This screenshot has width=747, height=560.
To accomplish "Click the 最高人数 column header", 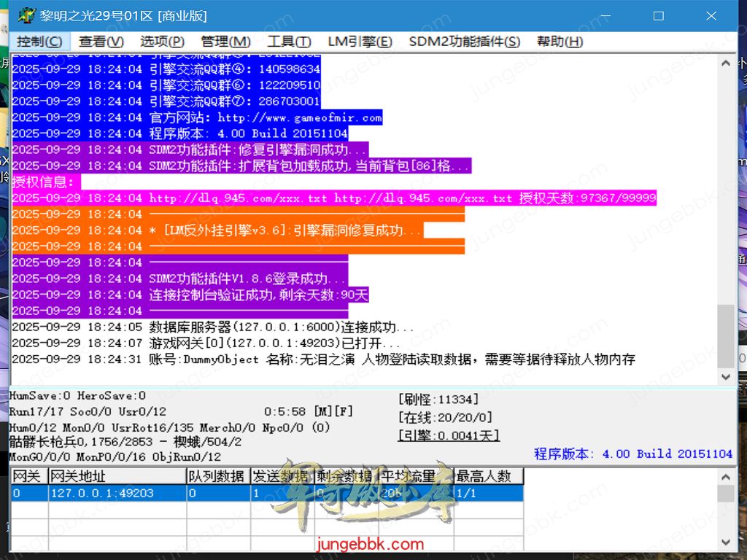I will click(488, 477).
